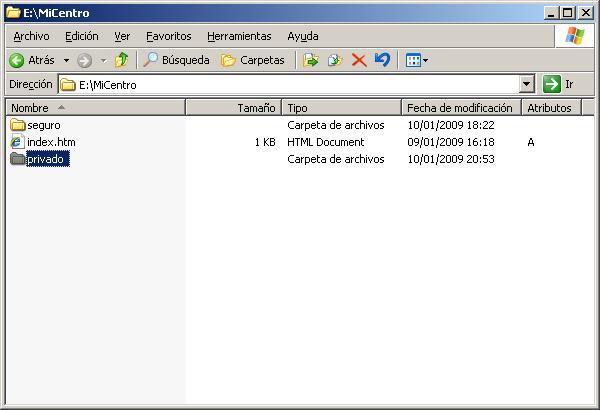
Task: Open the Favoritos menu
Action: (168, 36)
